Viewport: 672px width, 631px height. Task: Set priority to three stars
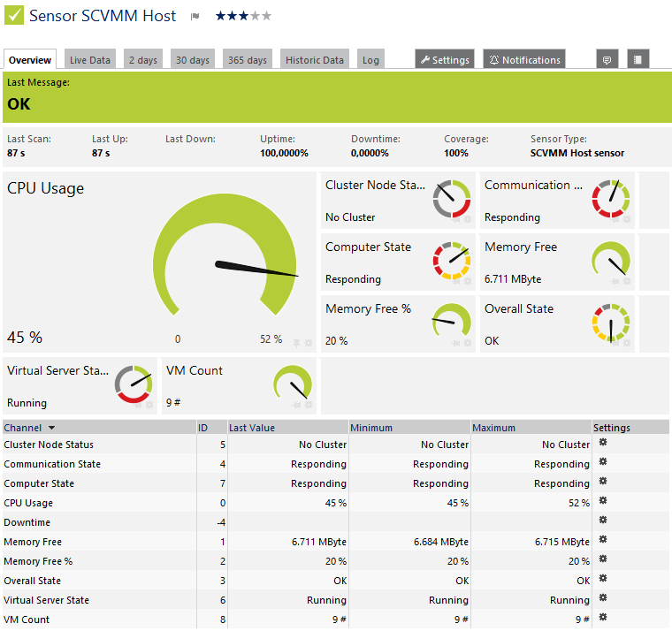(x=244, y=16)
